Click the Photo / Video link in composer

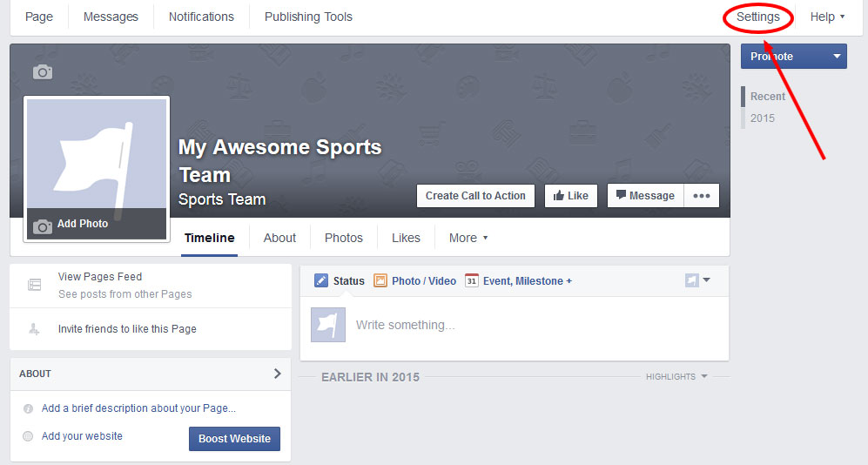tap(424, 280)
